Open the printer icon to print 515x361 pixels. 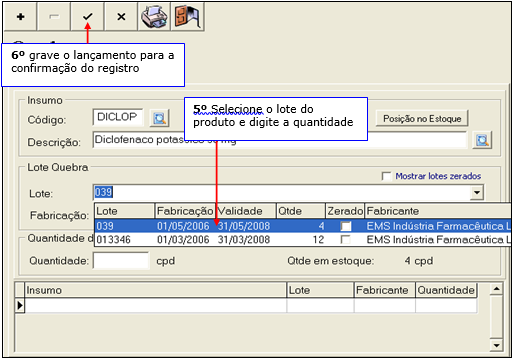[154, 17]
